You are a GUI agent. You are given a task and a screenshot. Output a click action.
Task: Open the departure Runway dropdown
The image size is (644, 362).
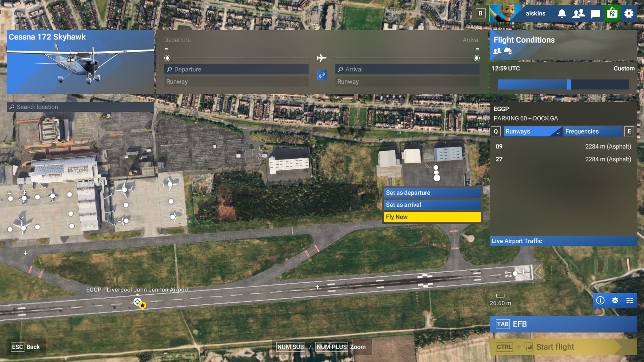point(236,81)
